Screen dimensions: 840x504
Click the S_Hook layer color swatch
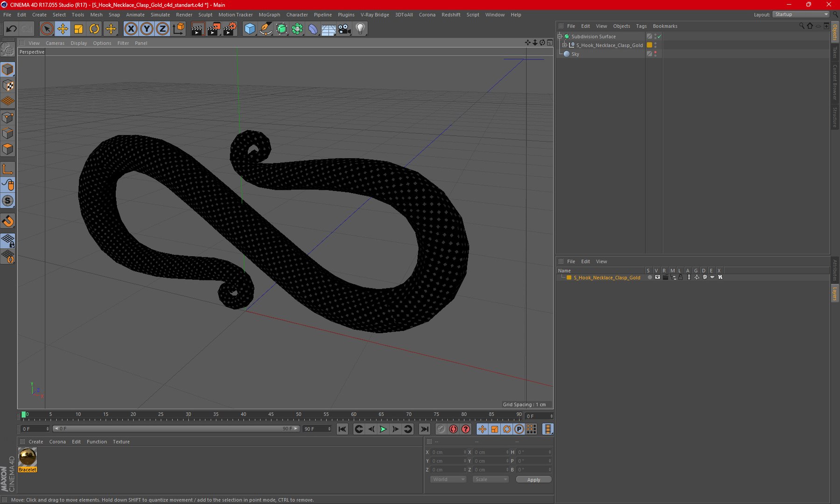(x=569, y=278)
